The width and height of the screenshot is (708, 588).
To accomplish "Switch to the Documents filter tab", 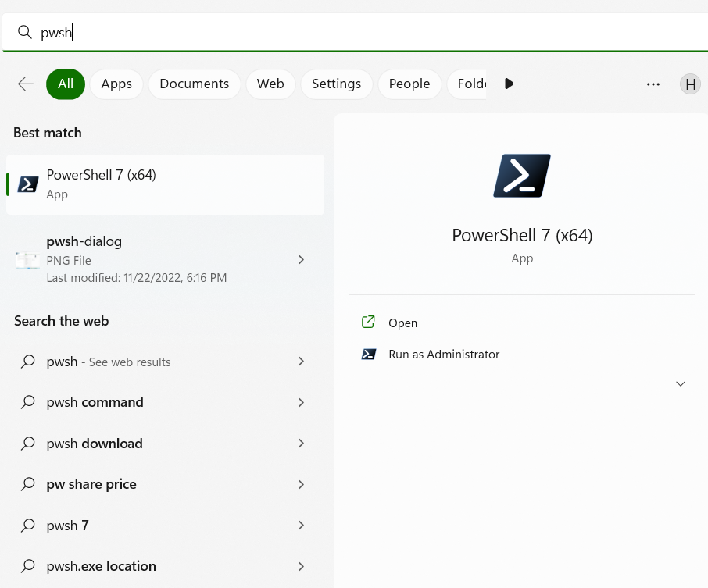I will (194, 84).
